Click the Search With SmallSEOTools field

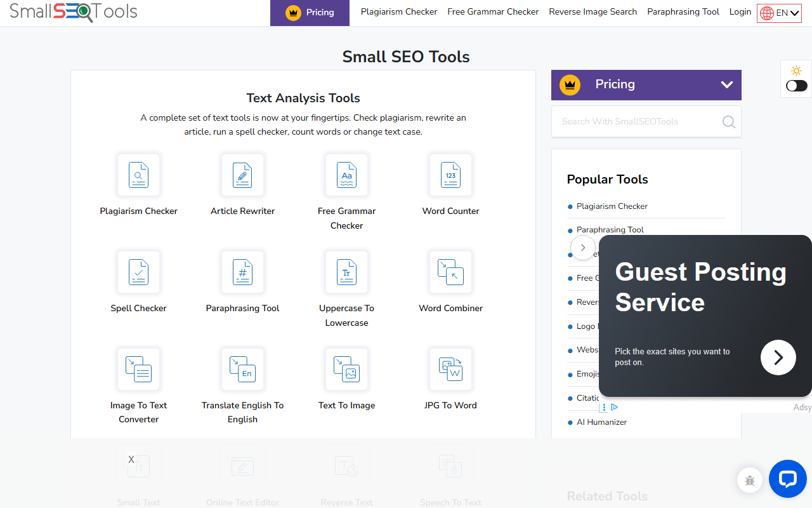(646, 121)
